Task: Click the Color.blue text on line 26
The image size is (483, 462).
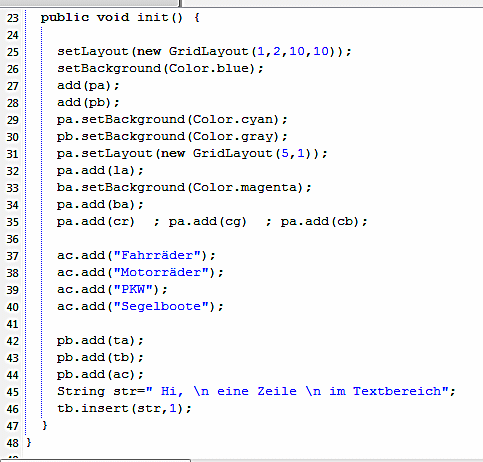Action: (x=209, y=68)
